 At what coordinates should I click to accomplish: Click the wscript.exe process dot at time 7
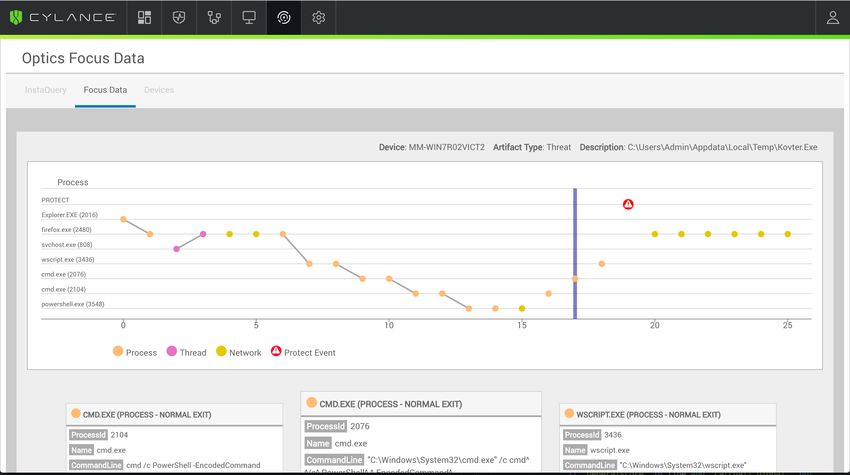(309, 264)
